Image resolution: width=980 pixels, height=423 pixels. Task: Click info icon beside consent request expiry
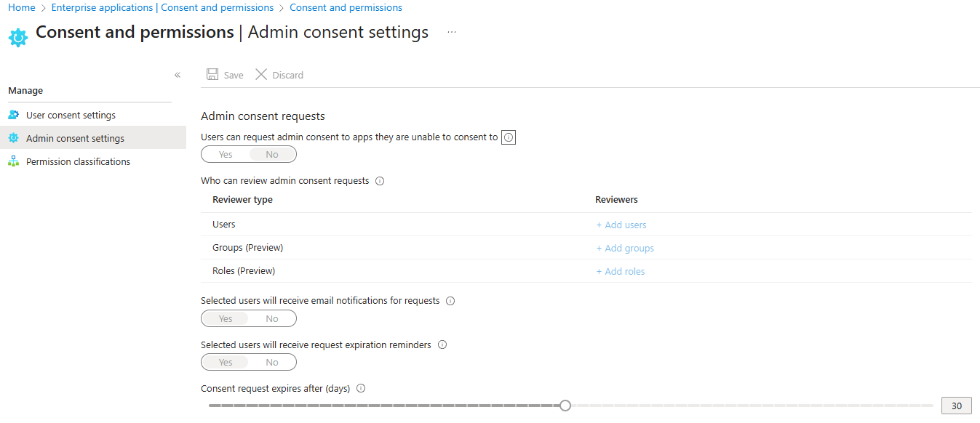361,389
